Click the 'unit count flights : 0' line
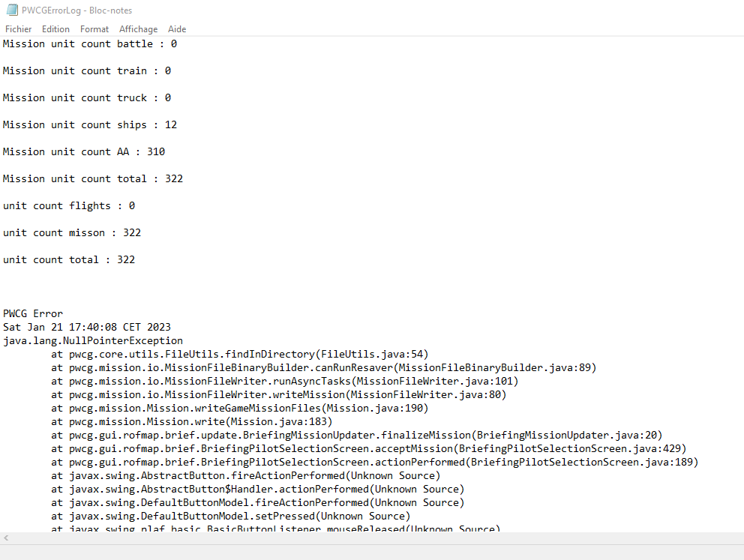 [69, 206]
